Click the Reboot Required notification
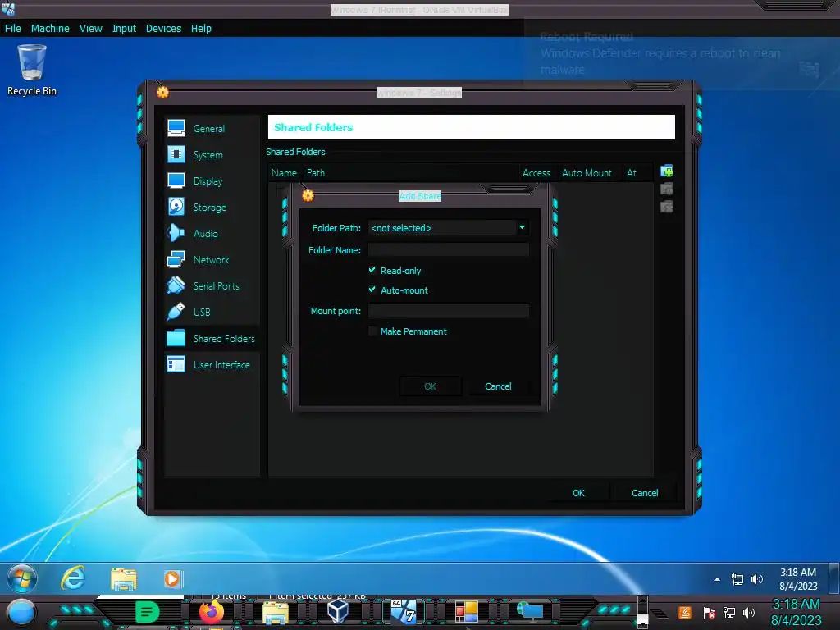Image resolution: width=840 pixels, height=630 pixels. coord(681,53)
